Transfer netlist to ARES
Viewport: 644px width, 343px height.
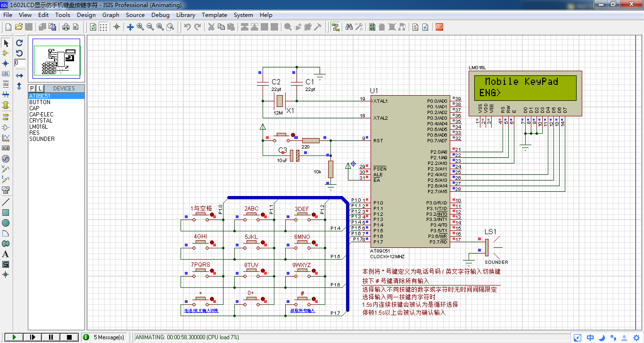tap(439, 27)
